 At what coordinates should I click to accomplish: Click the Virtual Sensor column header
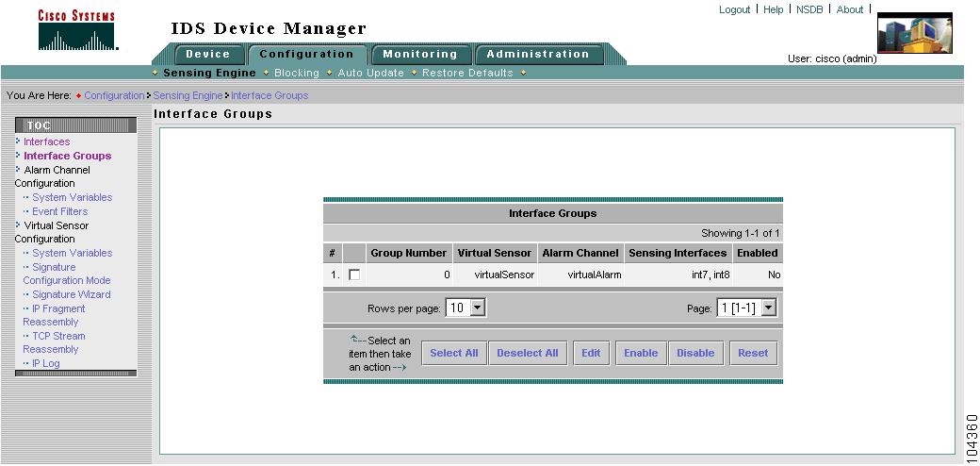click(x=495, y=254)
